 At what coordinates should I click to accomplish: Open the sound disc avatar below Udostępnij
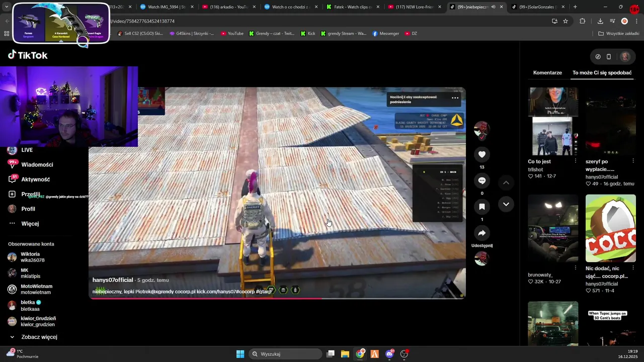(481, 258)
